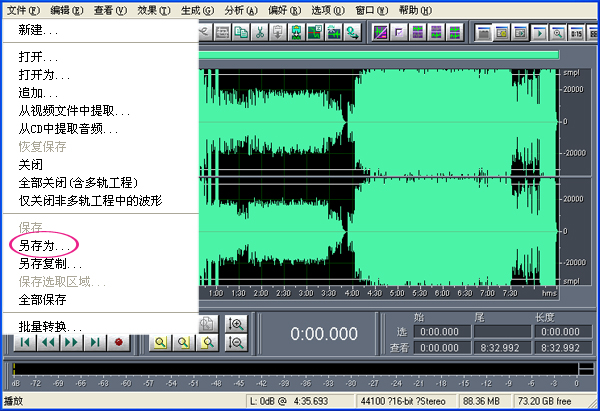
Task: Choose 全部关闭(含多轨工程) menu entry
Action: [101, 183]
